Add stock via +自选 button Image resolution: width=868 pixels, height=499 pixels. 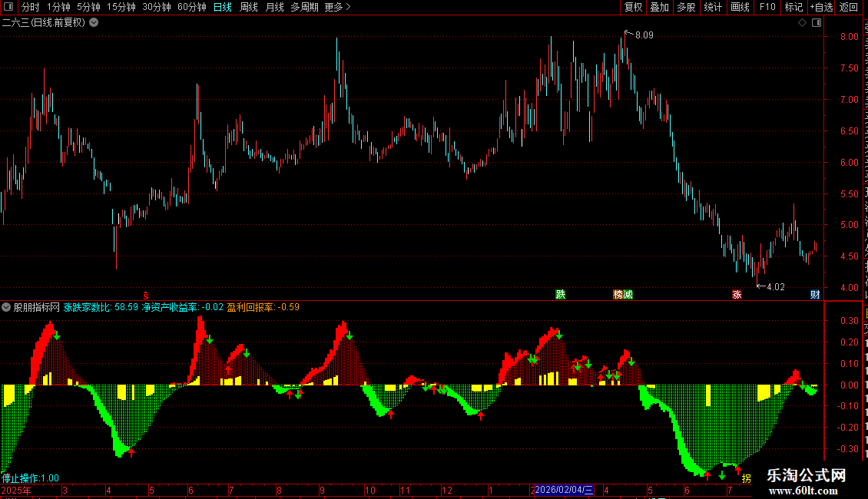click(x=821, y=7)
